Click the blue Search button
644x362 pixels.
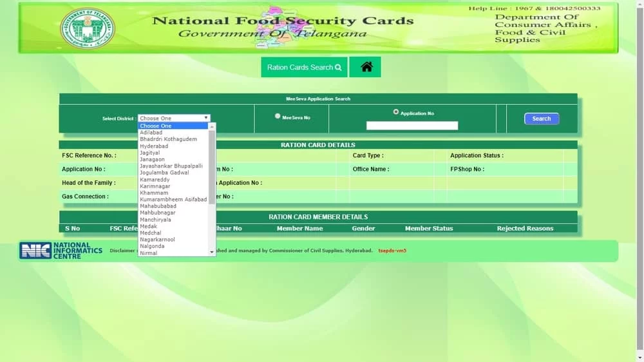pyautogui.click(x=542, y=119)
